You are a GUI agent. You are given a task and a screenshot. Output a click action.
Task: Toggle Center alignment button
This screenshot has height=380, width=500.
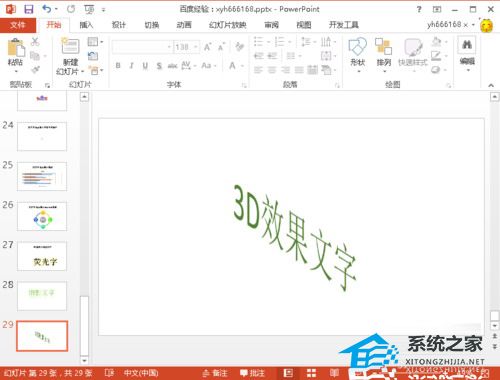[x=272, y=70]
